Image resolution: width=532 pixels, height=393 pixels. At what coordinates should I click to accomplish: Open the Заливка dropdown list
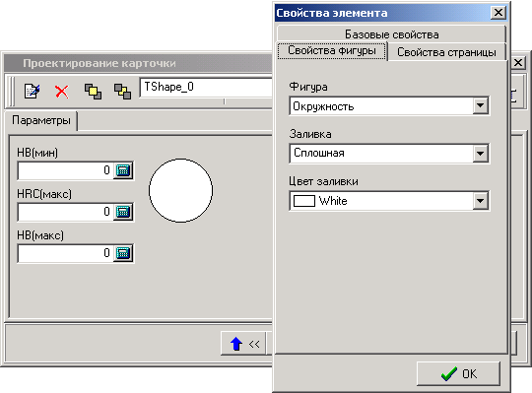[481, 154]
